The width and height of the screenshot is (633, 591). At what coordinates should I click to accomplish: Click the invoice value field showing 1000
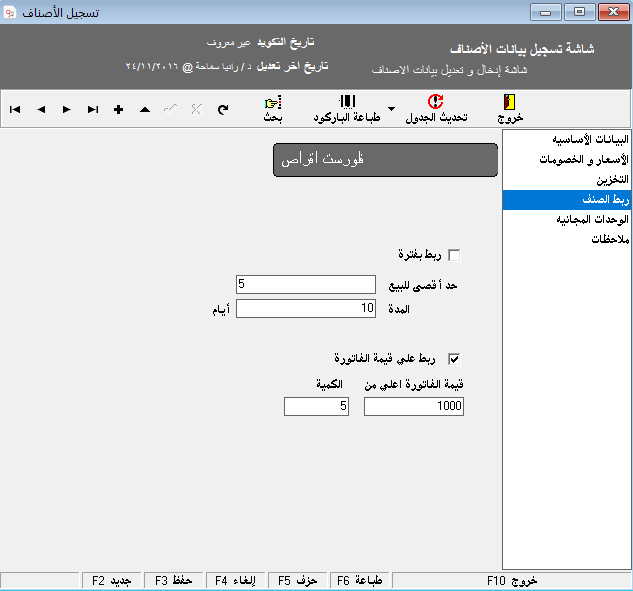[414, 406]
